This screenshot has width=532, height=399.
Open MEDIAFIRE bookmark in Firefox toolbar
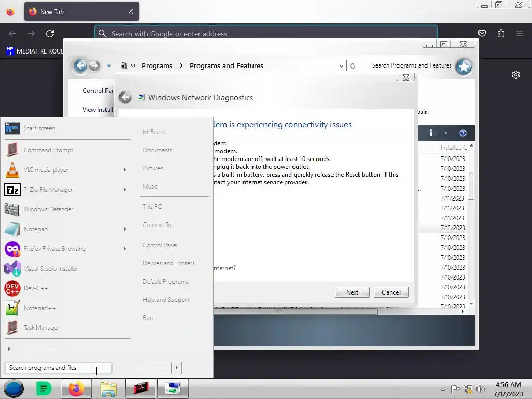[35, 51]
